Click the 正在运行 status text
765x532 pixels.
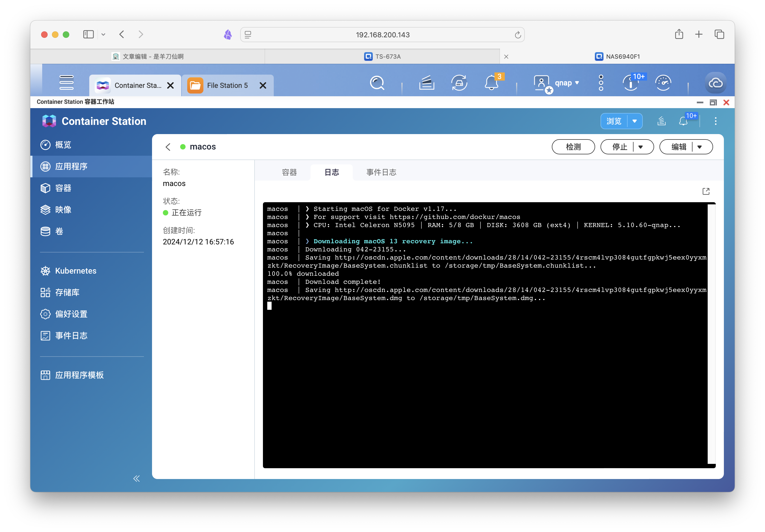point(187,212)
